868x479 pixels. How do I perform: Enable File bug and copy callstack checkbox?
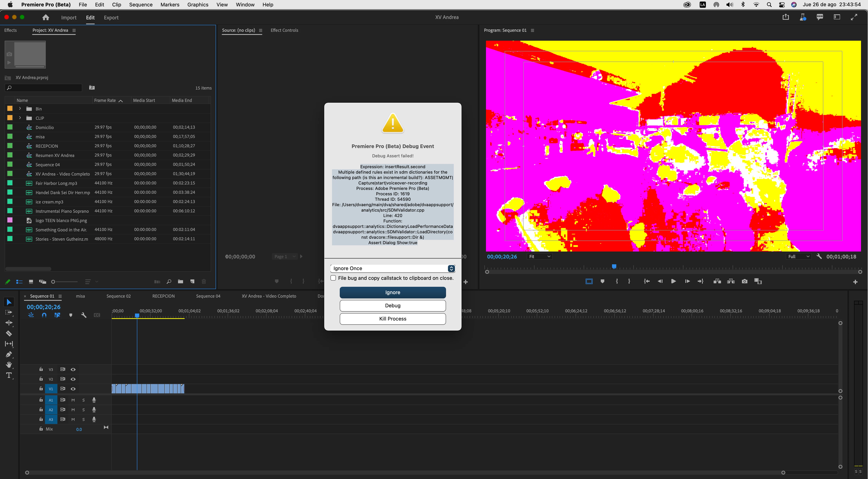[x=333, y=278]
